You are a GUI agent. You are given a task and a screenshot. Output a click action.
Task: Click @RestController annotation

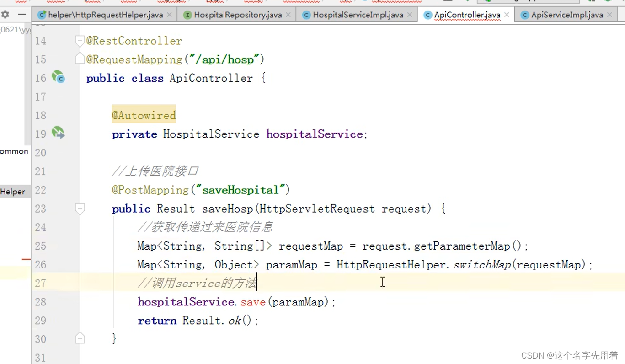(134, 41)
